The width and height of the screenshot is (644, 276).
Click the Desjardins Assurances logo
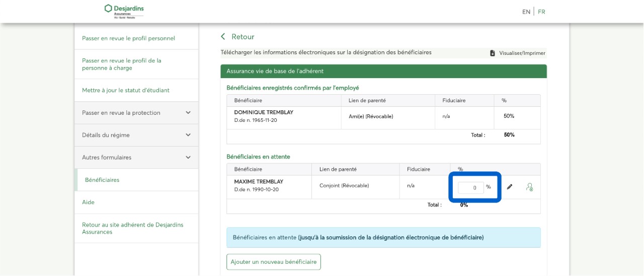pos(124,11)
